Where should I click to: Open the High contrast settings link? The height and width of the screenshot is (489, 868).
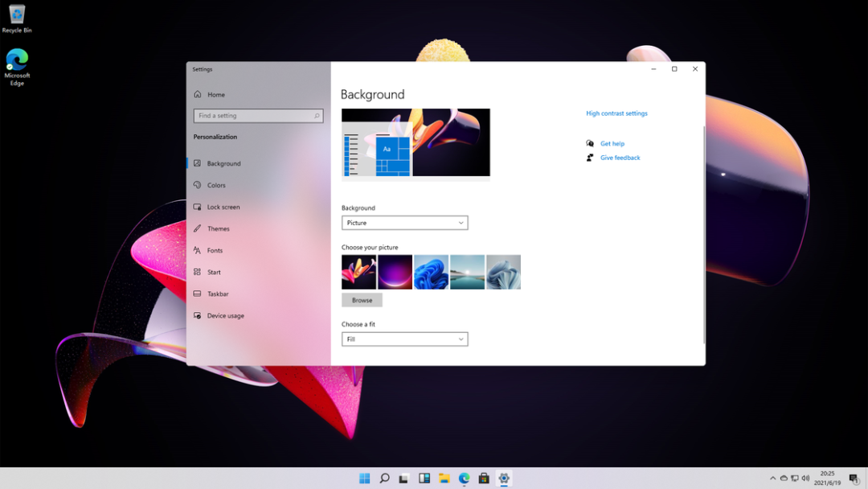tap(616, 113)
